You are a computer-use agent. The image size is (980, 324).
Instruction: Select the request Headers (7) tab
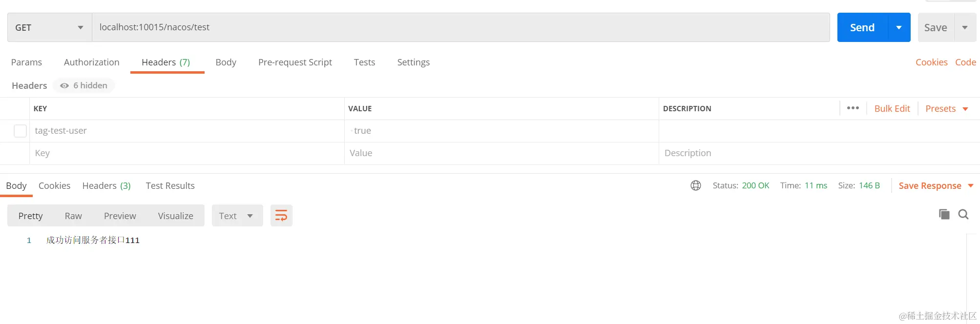click(166, 62)
